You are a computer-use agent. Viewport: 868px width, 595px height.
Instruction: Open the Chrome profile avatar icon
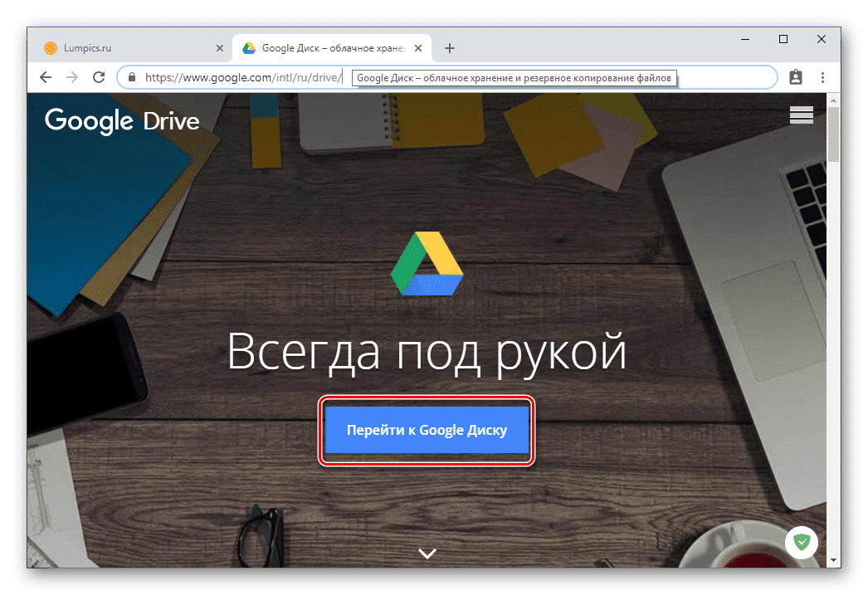click(x=796, y=77)
